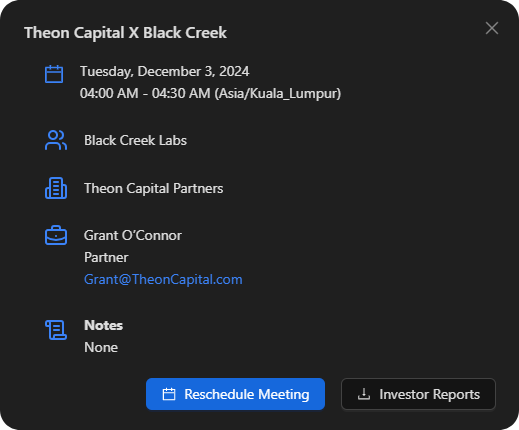Click the role text "Partner"

pos(106,257)
